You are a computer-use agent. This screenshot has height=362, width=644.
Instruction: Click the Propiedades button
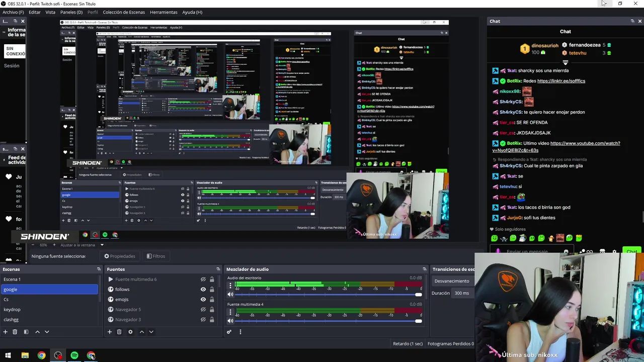coord(120,256)
